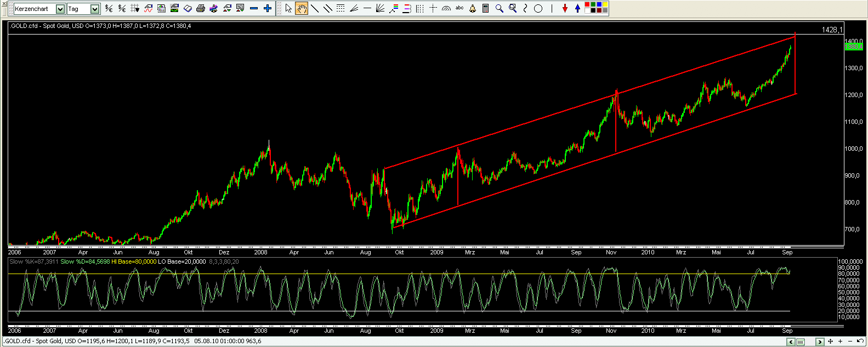The height and width of the screenshot is (347, 868).
Task: Place a blue up arrow marker
Action: point(577,8)
